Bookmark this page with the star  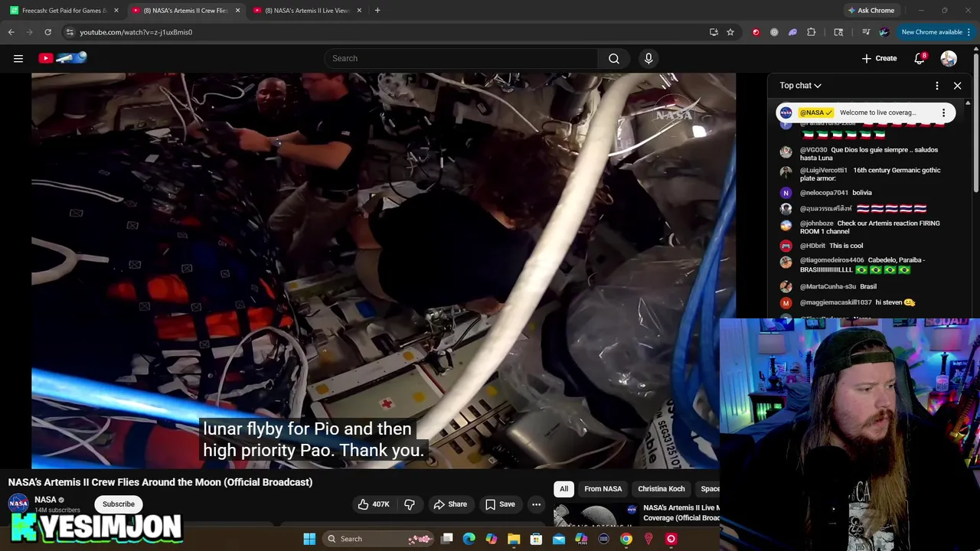[730, 32]
